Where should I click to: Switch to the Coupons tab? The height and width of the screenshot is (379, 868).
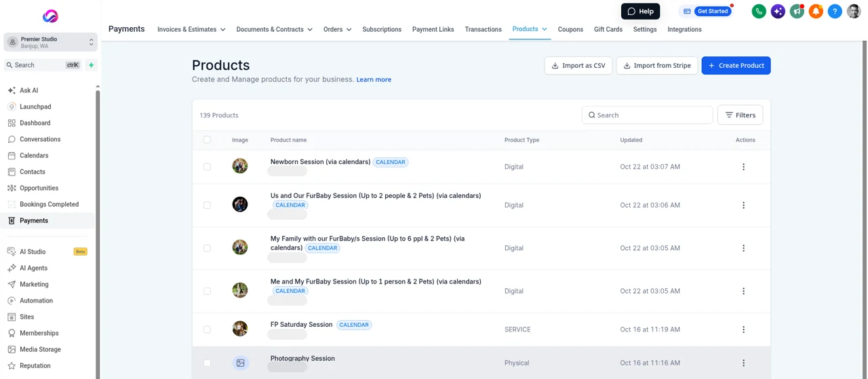[x=570, y=30]
